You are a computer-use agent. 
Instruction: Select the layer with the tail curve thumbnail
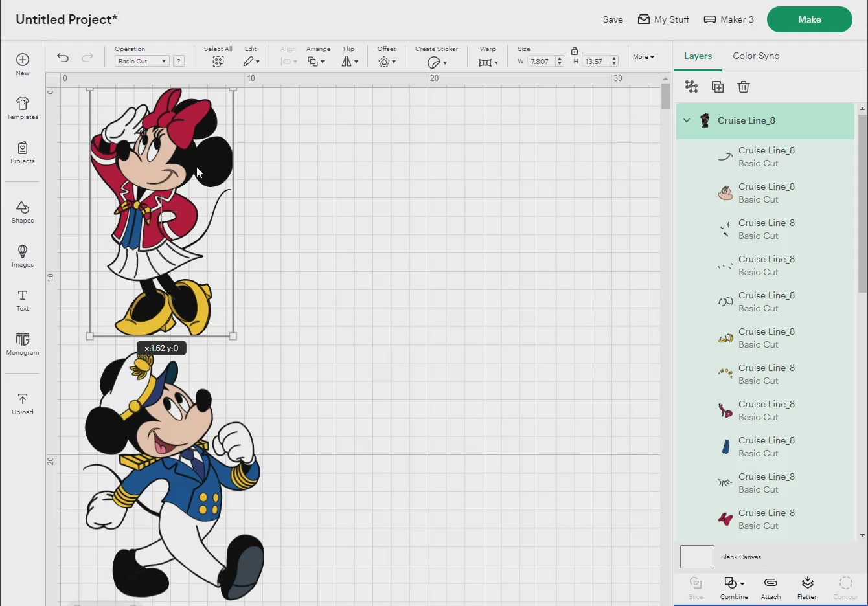click(765, 157)
